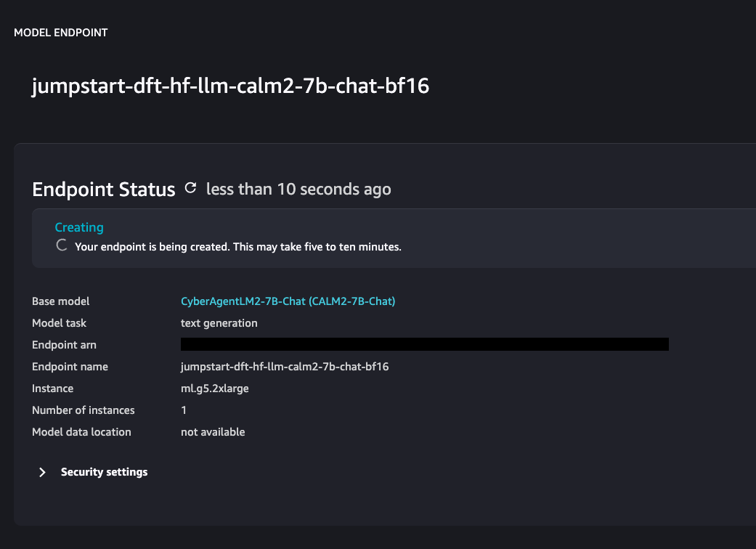
Task: Click the Base model field label
Action: [x=61, y=301]
